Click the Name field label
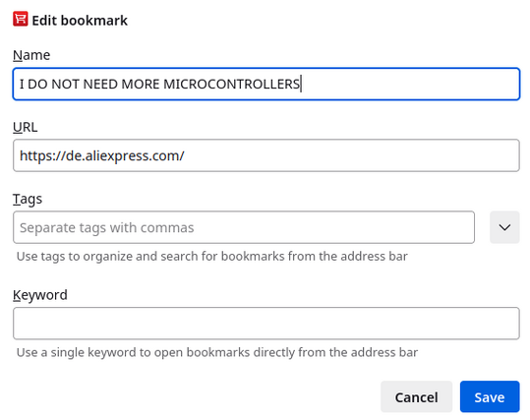 click(x=31, y=55)
